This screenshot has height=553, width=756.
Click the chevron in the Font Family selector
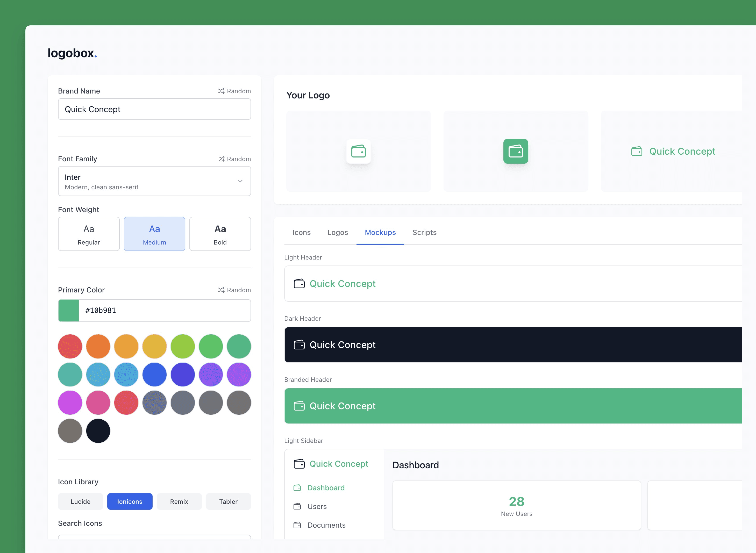click(x=240, y=181)
